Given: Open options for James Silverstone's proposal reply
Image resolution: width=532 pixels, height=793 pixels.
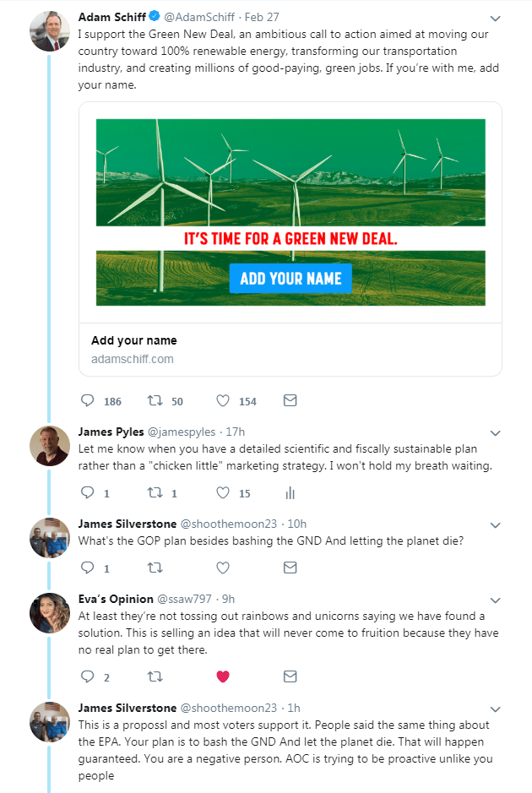Looking at the screenshot, I should point(495,709).
